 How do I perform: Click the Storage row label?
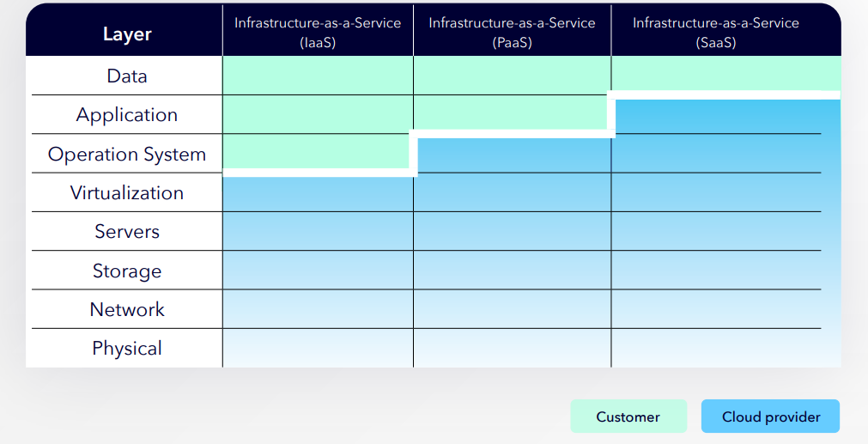point(127,271)
